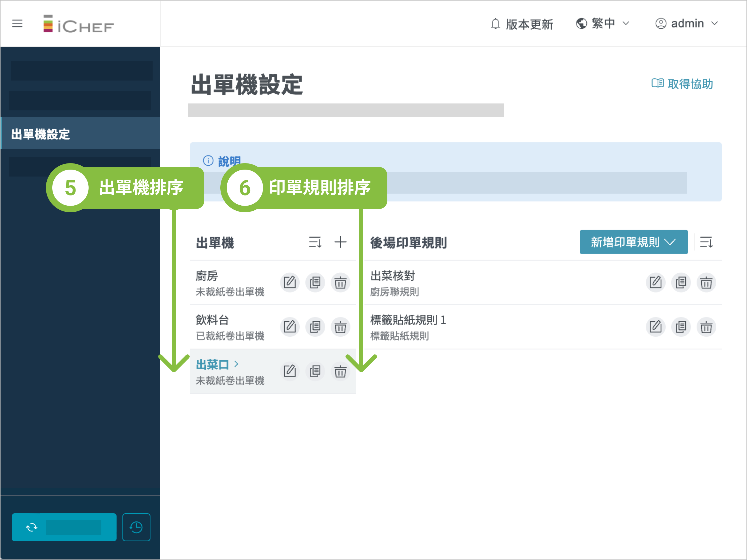747x560 pixels.
Task: Edit the 廚房 printer
Action: [x=290, y=282]
